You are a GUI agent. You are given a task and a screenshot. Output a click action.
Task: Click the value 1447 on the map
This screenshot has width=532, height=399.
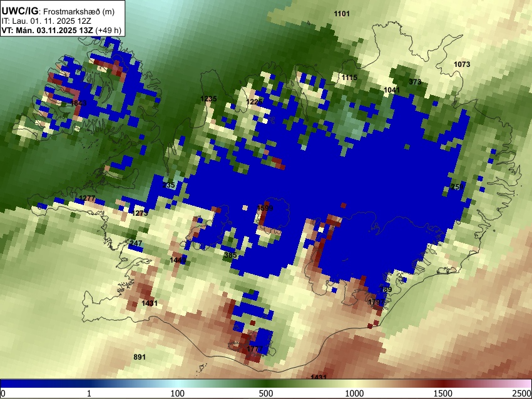coord(178,260)
